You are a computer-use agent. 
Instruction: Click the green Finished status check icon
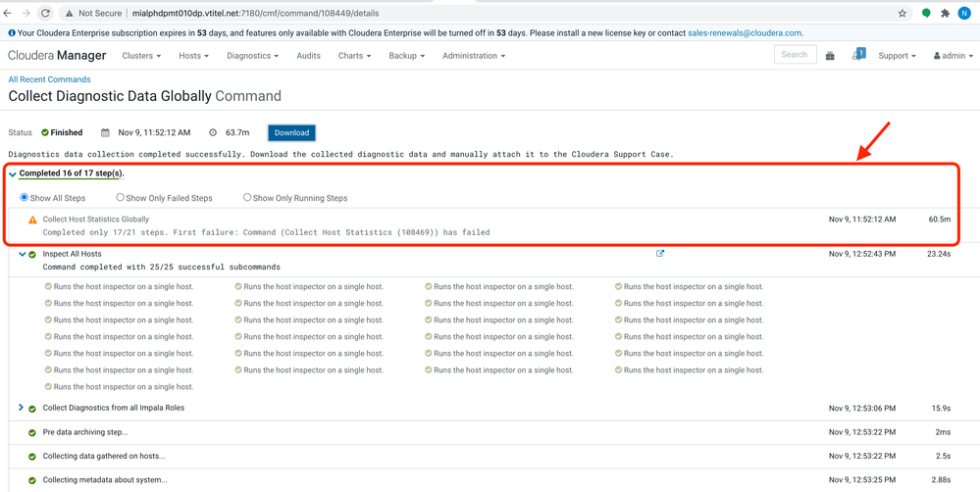coord(45,132)
